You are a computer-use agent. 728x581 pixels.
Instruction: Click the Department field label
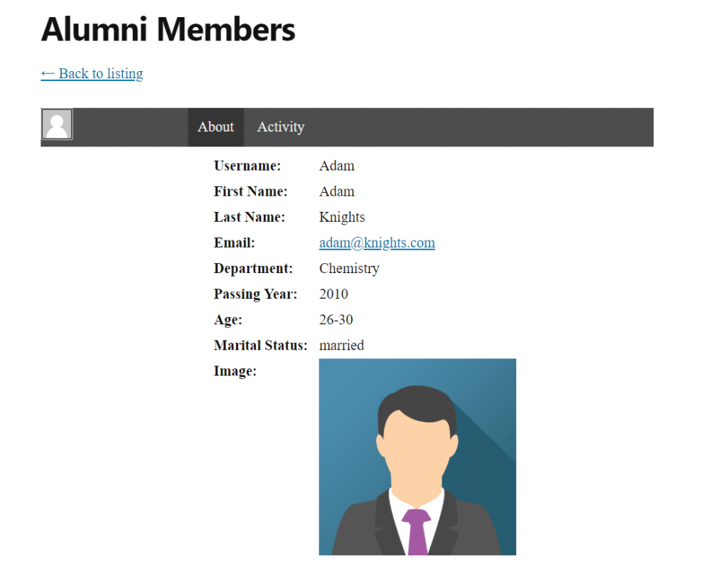tap(253, 269)
